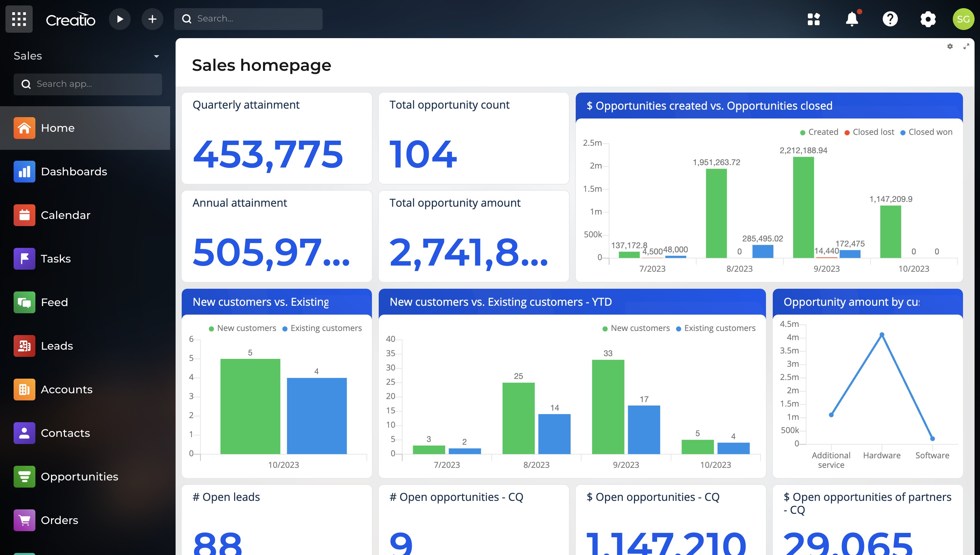Click the Hardware data point on line chart
980x555 pixels.
[x=882, y=335]
